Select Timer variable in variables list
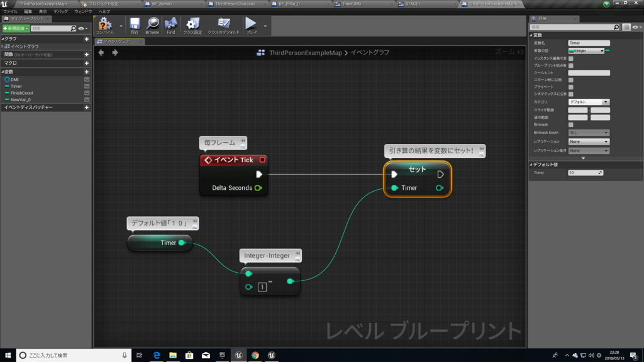This screenshot has width=644, height=362. pyautogui.click(x=16, y=86)
